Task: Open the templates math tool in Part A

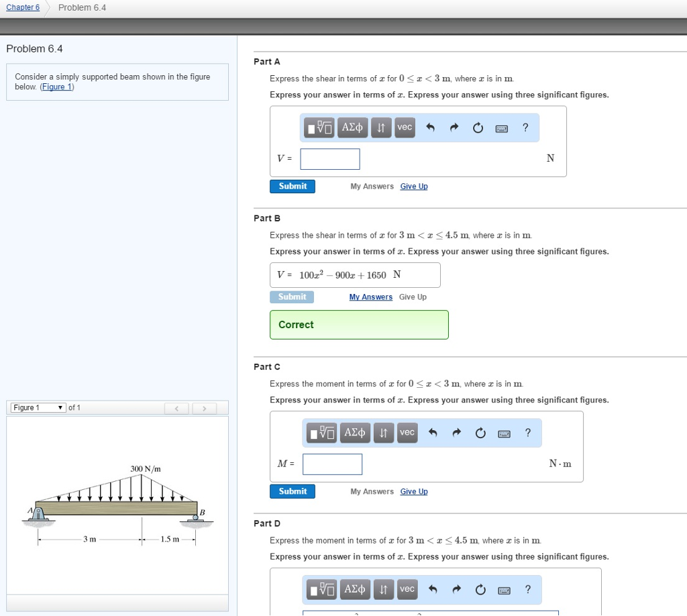Action: [x=319, y=127]
